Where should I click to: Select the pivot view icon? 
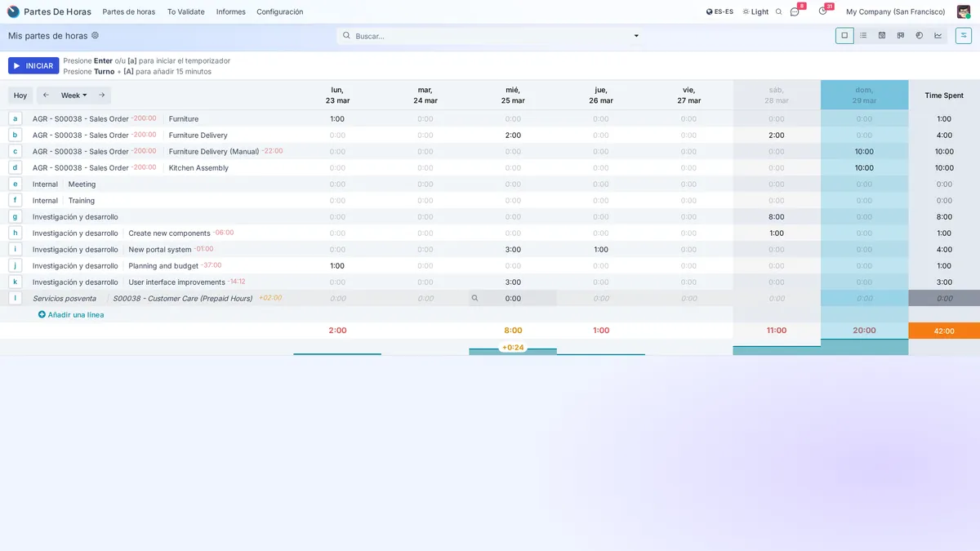[x=901, y=35]
